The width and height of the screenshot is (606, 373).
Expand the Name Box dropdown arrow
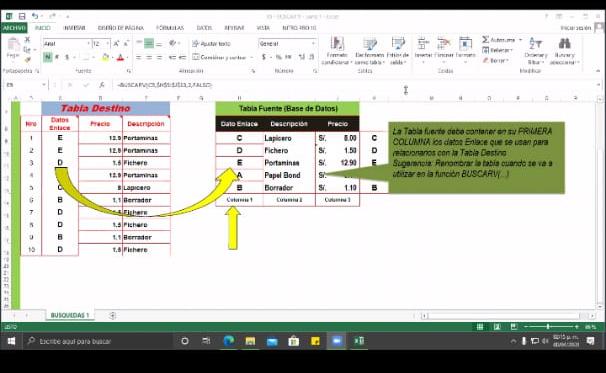click(x=44, y=85)
